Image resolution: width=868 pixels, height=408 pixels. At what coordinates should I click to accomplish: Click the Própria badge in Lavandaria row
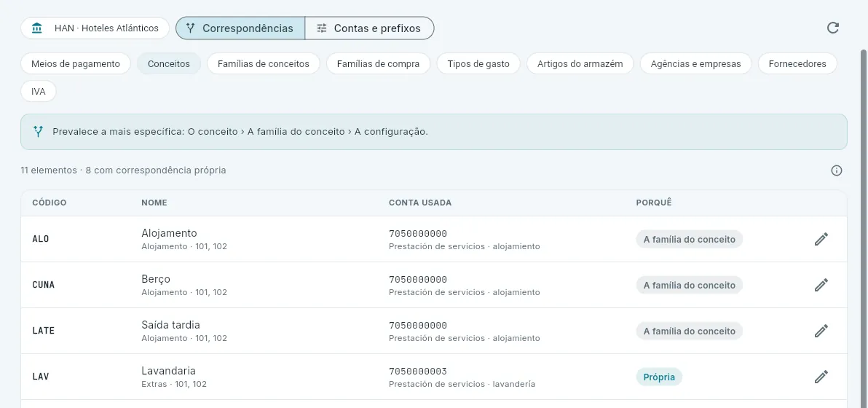pos(659,377)
